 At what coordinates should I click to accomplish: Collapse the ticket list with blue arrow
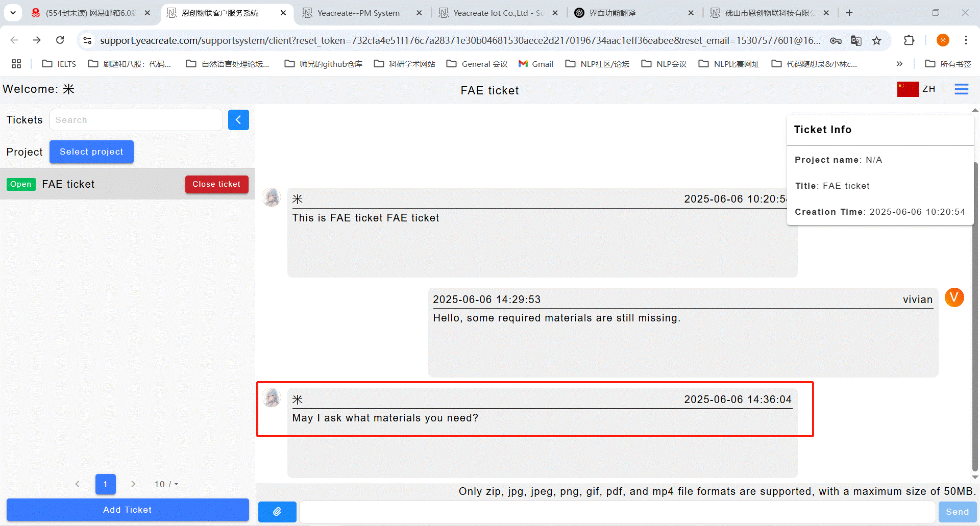click(238, 120)
